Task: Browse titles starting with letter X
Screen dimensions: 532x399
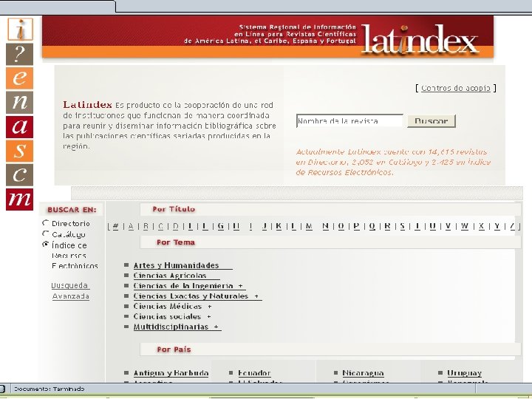Action: point(482,226)
